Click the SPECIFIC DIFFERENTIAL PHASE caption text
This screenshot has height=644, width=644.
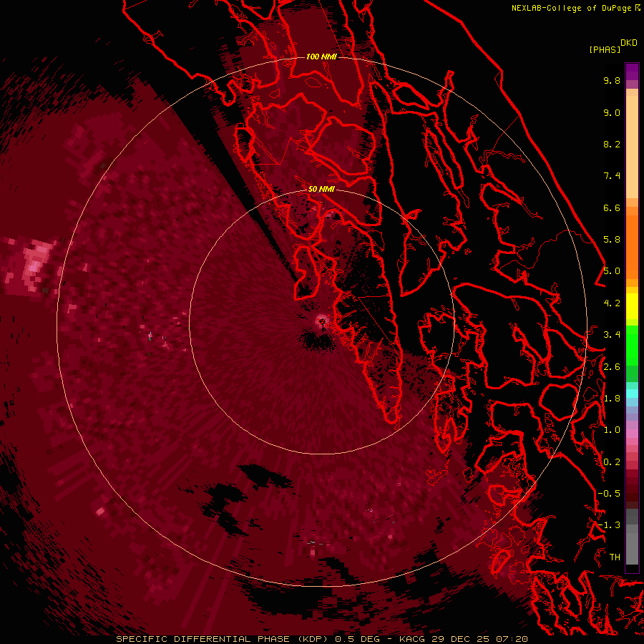tap(202, 639)
